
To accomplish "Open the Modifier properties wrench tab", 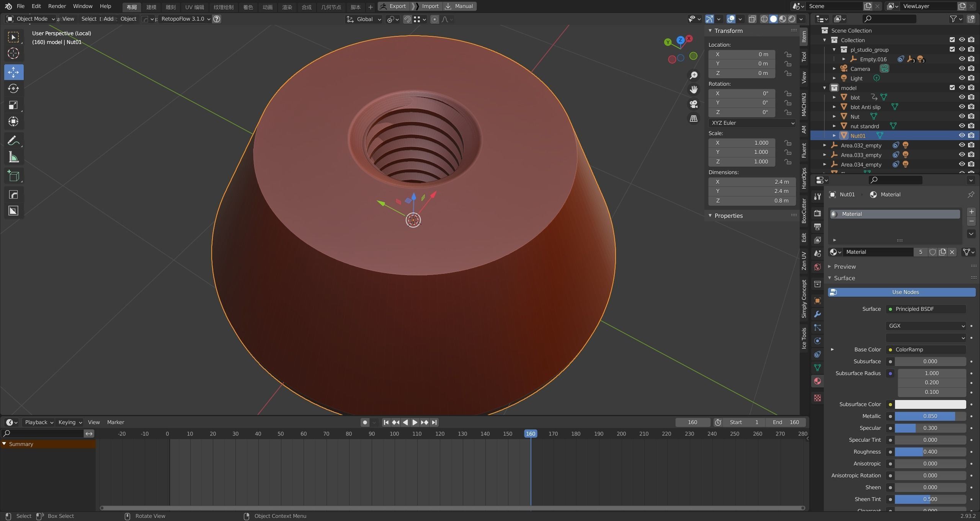I will 817,314.
